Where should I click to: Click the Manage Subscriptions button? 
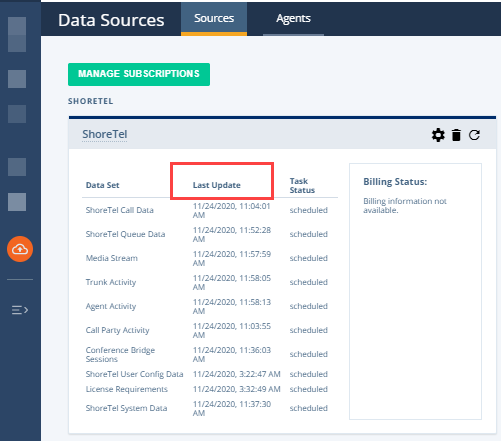click(x=139, y=74)
